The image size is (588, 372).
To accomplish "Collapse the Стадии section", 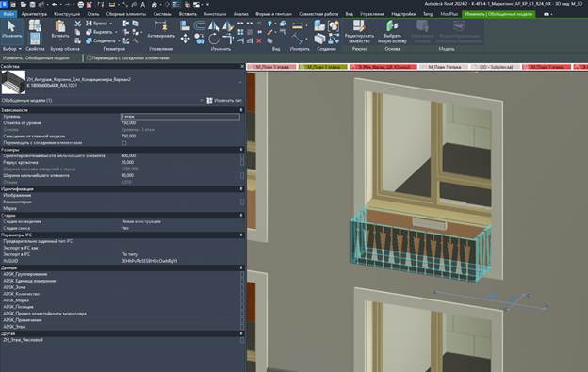I will click(x=241, y=216).
